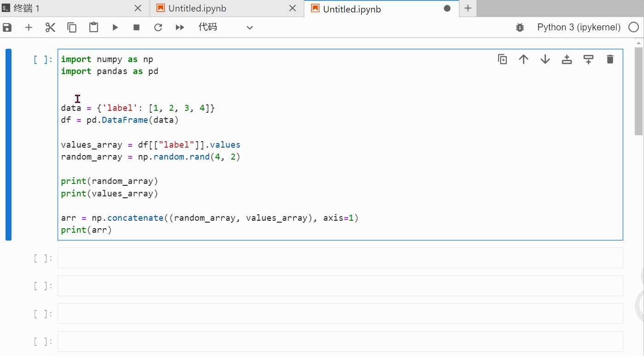
Task: Switch to the 终端 1 tab
Action: coord(75,8)
